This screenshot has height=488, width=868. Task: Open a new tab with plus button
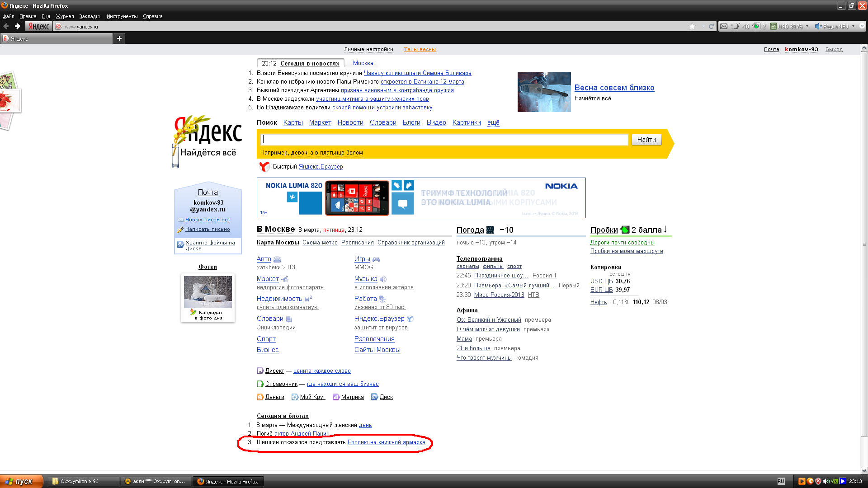click(x=119, y=38)
